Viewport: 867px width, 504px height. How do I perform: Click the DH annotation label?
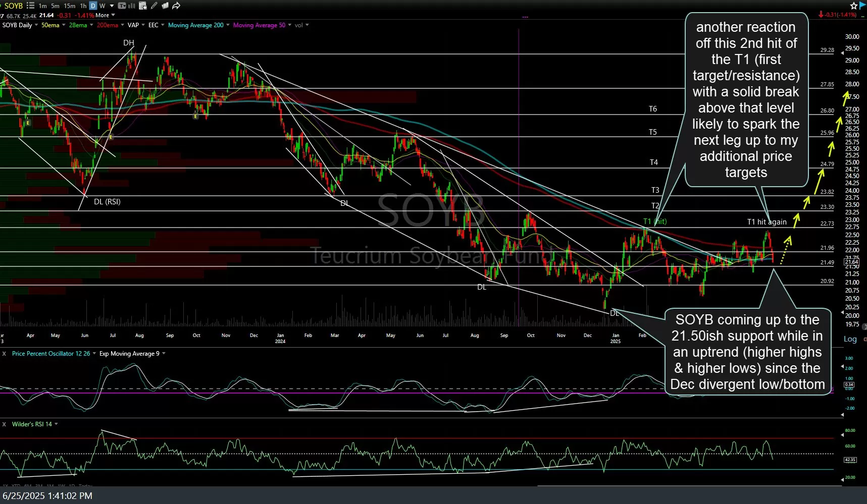coord(129,43)
